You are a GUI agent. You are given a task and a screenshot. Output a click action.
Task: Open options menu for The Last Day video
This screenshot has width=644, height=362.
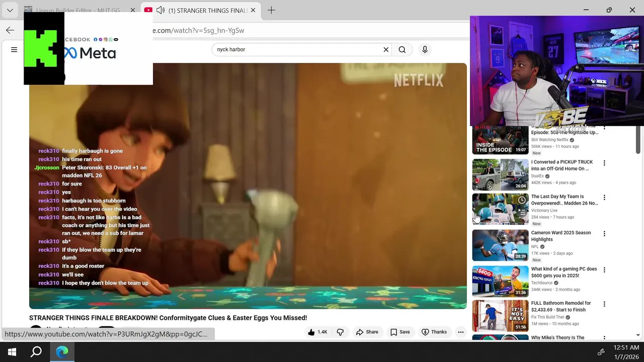tap(604, 198)
